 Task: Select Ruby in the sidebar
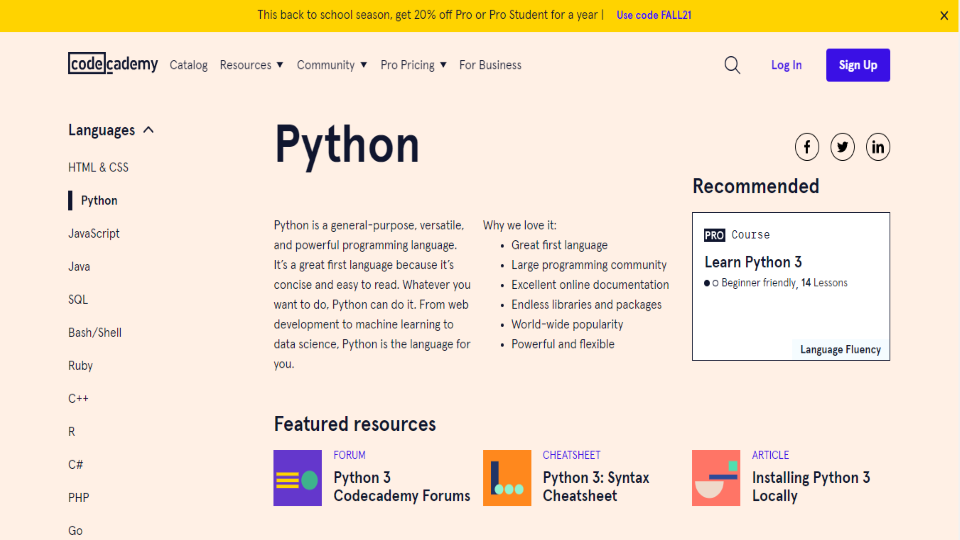point(80,366)
